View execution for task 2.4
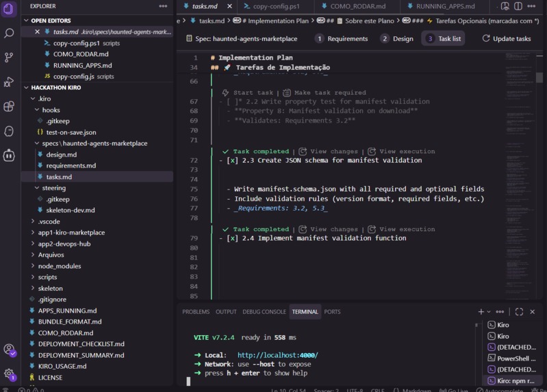547x392 pixels. tap(402, 228)
